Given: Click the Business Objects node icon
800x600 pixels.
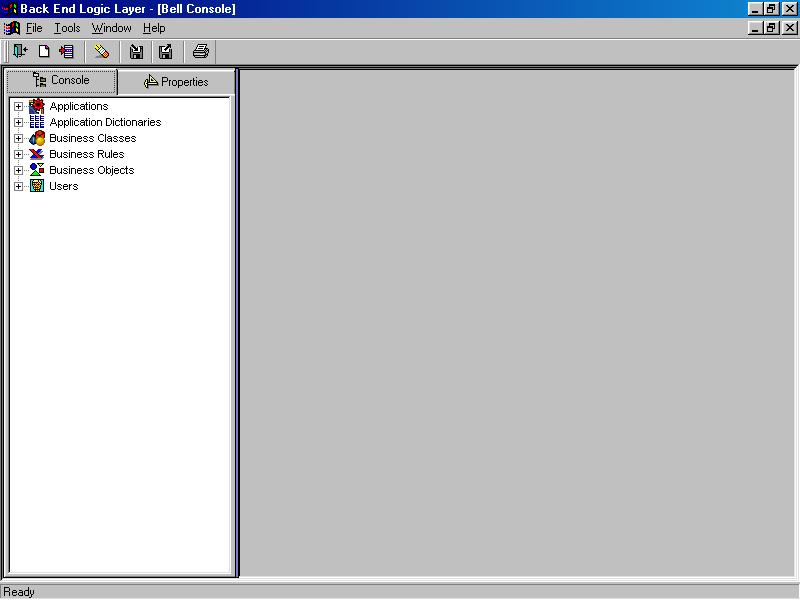Looking at the screenshot, I should pyautogui.click(x=37, y=170).
